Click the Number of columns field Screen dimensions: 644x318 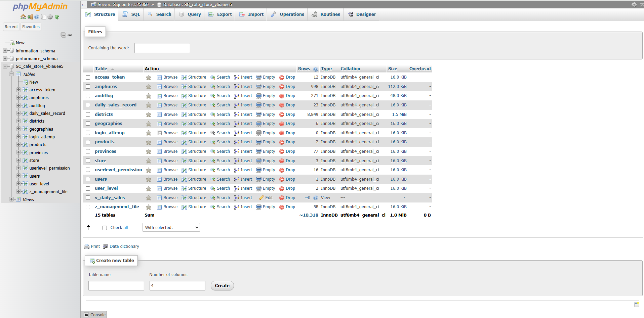click(177, 286)
